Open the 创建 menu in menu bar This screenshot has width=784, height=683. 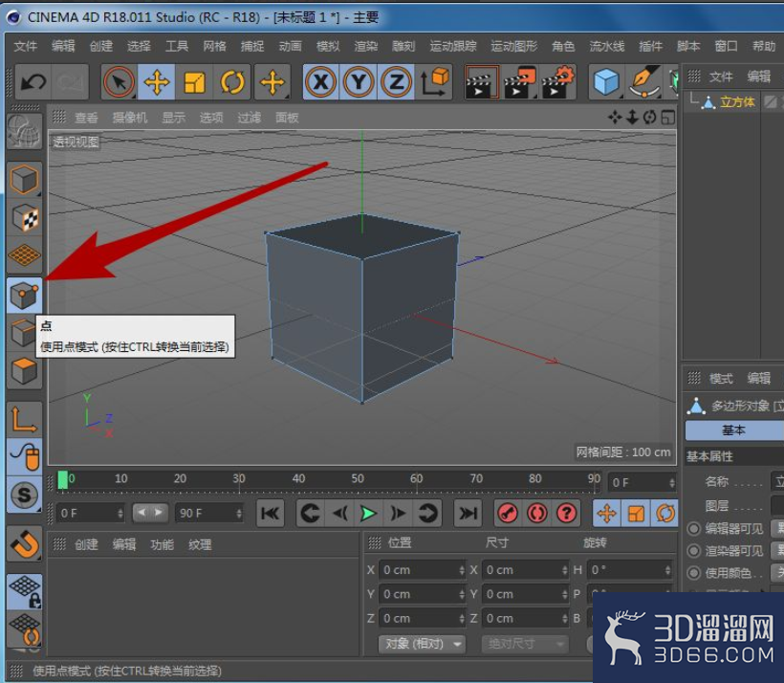tap(101, 46)
